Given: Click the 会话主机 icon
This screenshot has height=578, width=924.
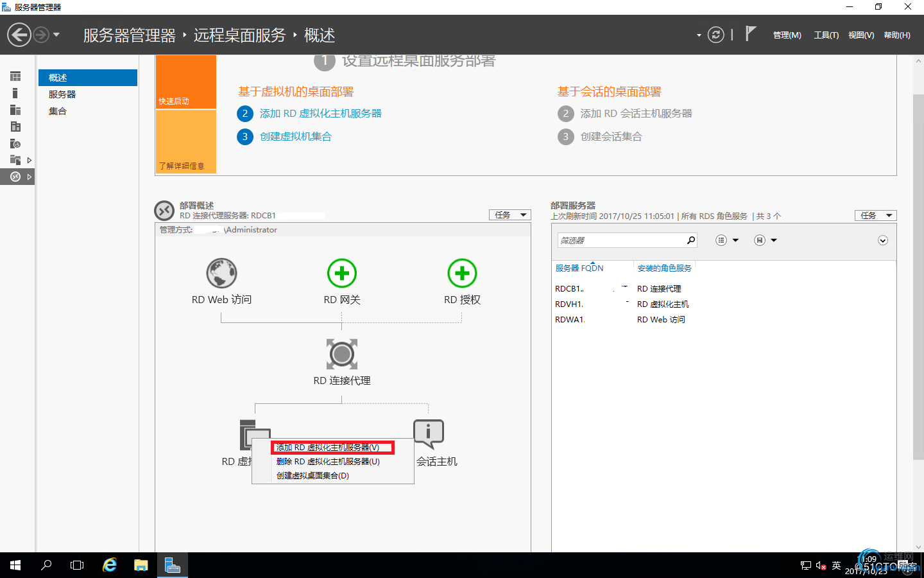Looking at the screenshot, I should (429, 434).
